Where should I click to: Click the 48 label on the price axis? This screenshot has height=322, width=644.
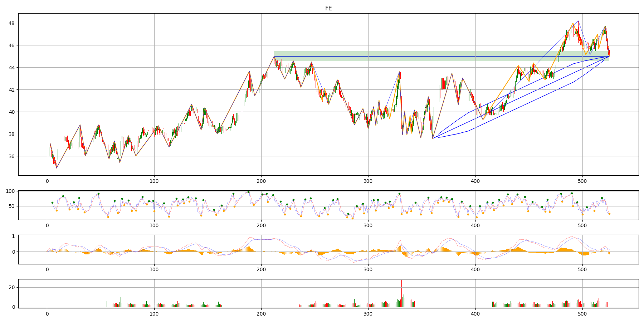click(x=12, y=23)
